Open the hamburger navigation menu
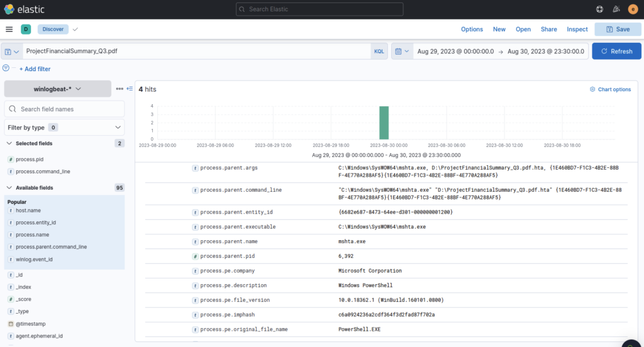This screenshot has width=644, height=347. (9, 29)
